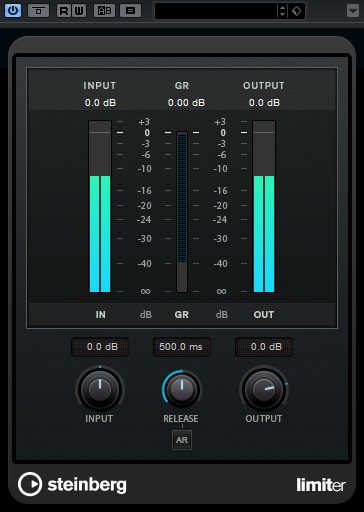The height and width of the screenshot is (512, 364).
Task: Click the Steinberg logo
Action: pyautogui.click(x=72, y=484)
